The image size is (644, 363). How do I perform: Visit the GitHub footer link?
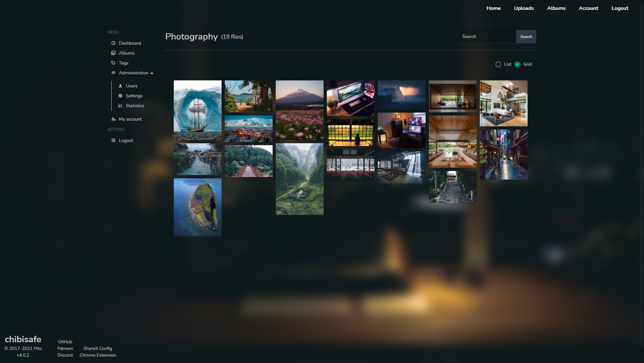pyautogui.click(x=65, y=342)
